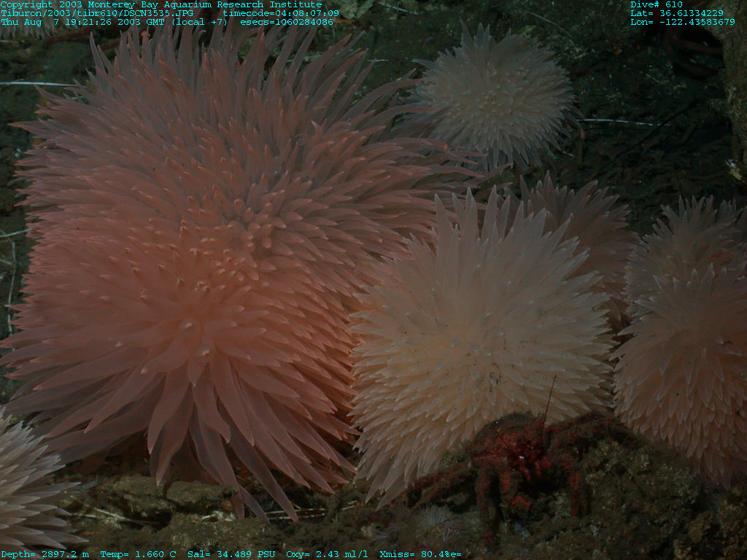747x560 pixels.
Task: Click the Oxy= 2.43 ml/l reading
Action: (327, 554)
